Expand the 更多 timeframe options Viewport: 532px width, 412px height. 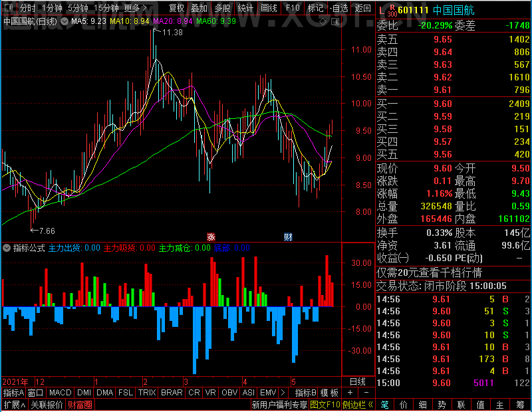[135, 7]
